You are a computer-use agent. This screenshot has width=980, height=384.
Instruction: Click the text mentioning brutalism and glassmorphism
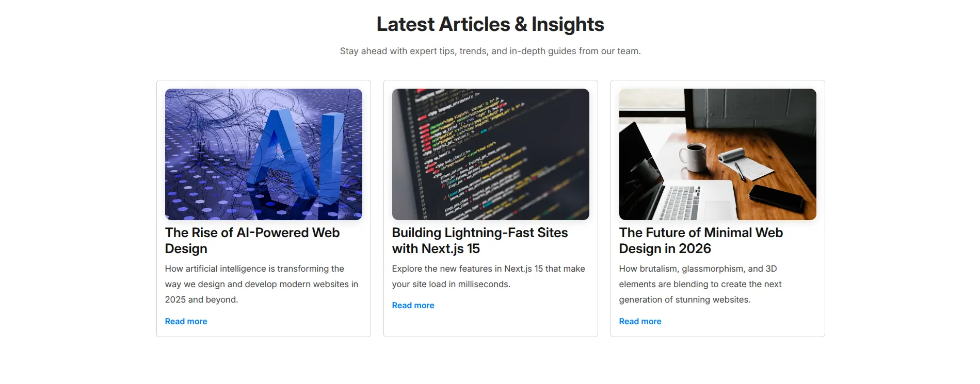(700, 283)
